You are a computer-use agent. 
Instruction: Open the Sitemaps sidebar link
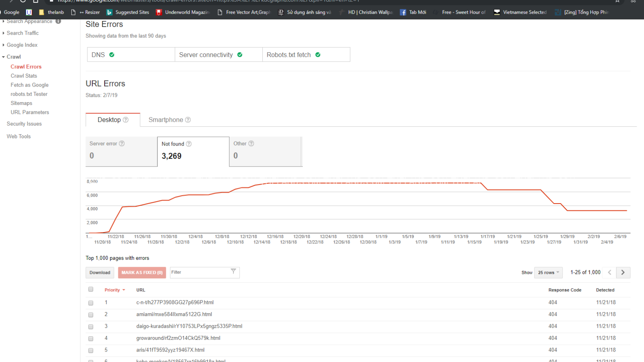click(21, 103)
